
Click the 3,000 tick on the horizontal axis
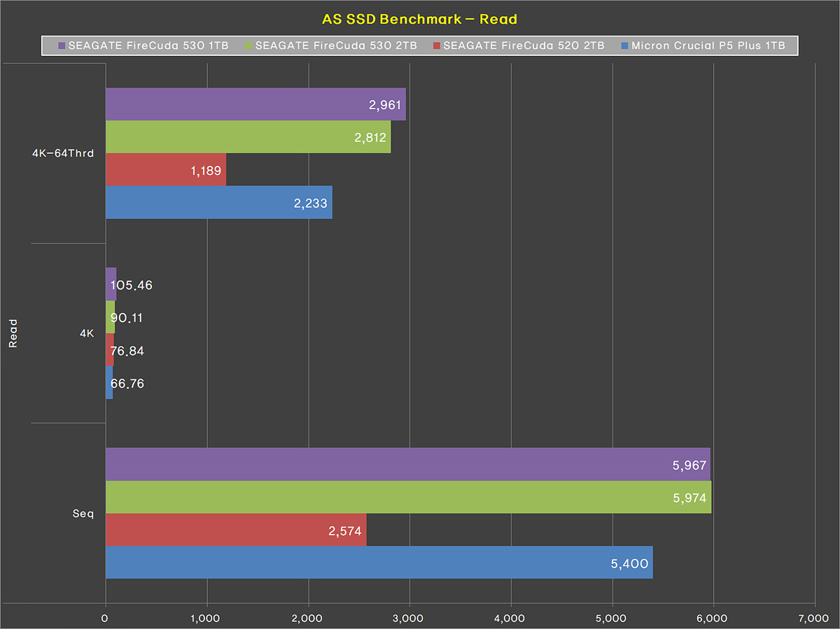[x=409, y=618]
